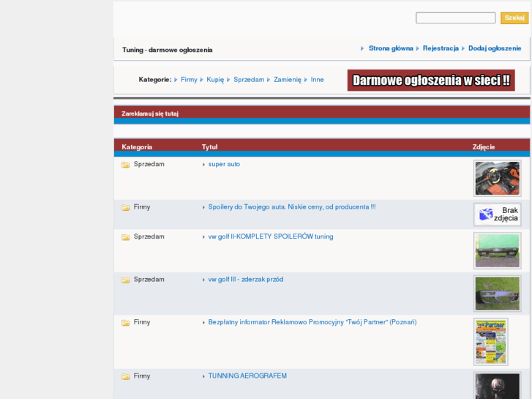The image size is (532, 399).
Task: Click the Kategoria column header
Action: coord(137,147)
